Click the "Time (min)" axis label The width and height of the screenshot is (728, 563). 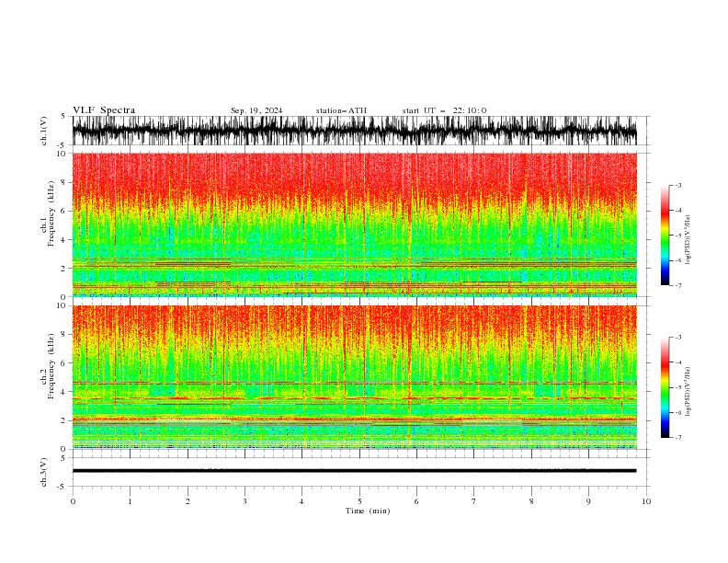[368, 511]
